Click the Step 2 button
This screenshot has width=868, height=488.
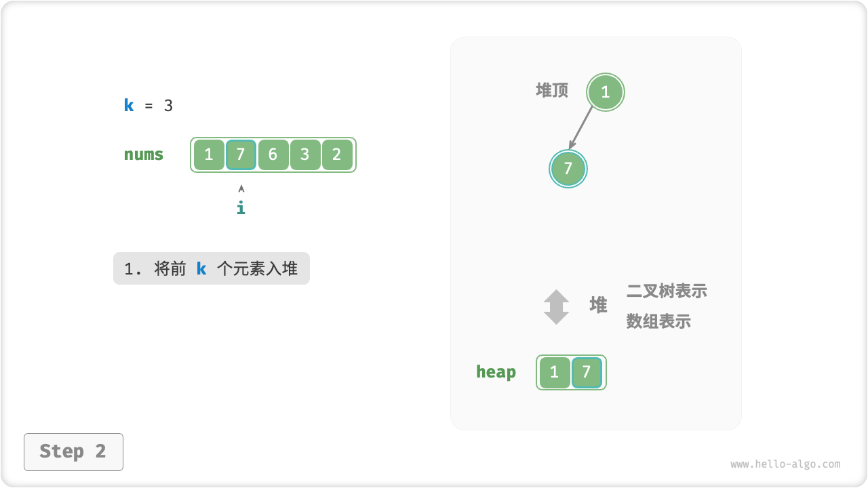point(73,451)
